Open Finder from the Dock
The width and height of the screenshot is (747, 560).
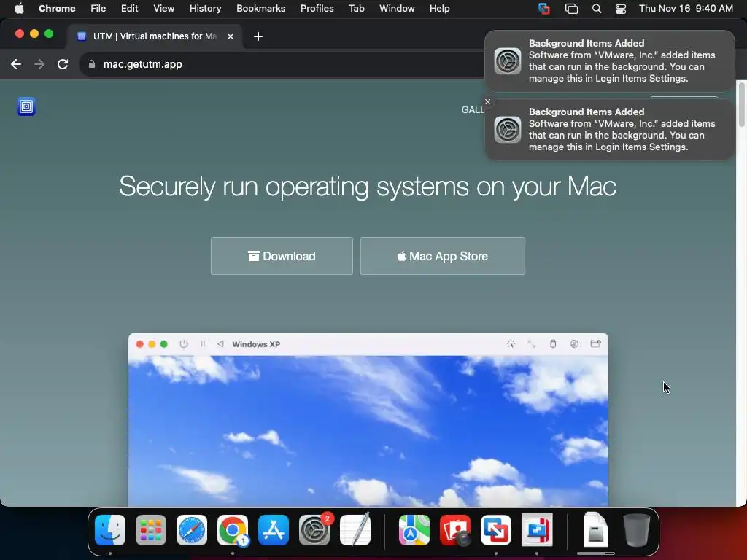(x=110, y=530)
